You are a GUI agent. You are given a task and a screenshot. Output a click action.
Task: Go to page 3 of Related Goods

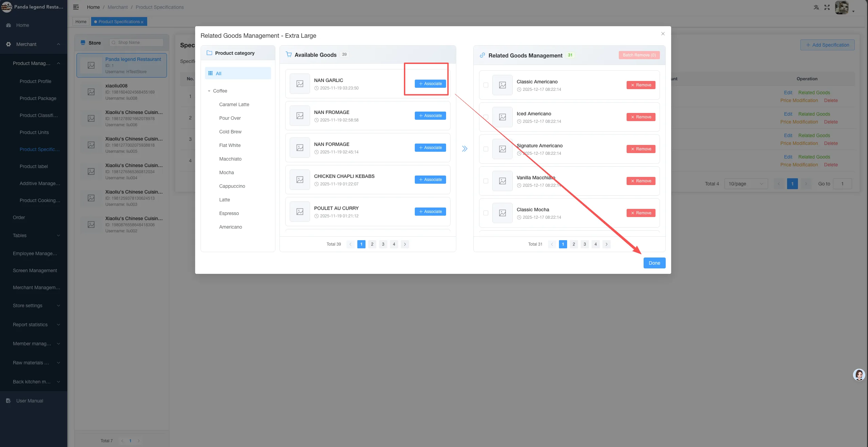tap(584, 244)
